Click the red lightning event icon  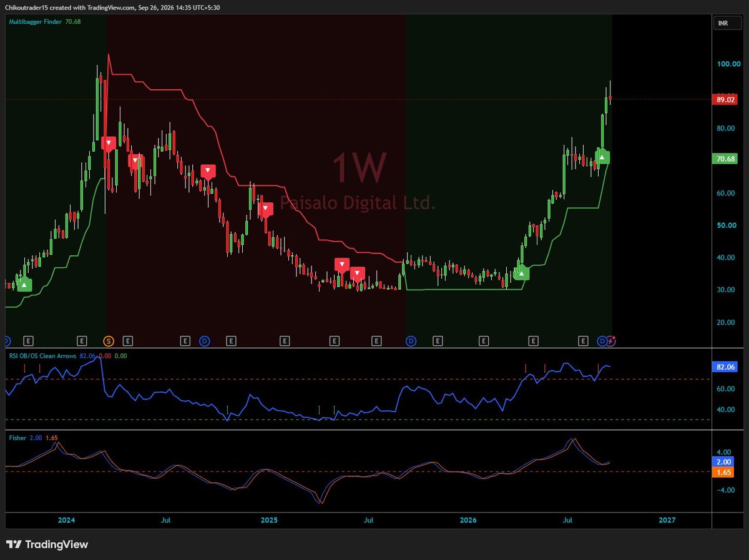click(612, 341)
